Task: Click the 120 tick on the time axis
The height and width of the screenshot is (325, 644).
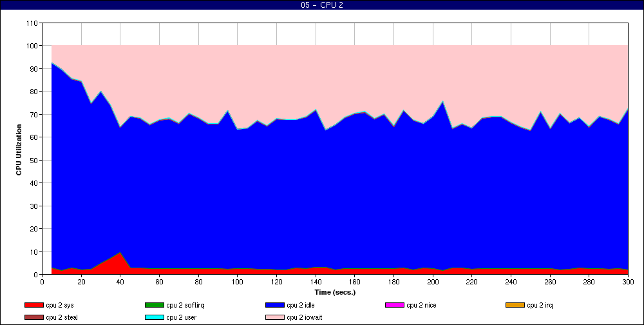Action: pyautogui.click(x=276, y=282)
